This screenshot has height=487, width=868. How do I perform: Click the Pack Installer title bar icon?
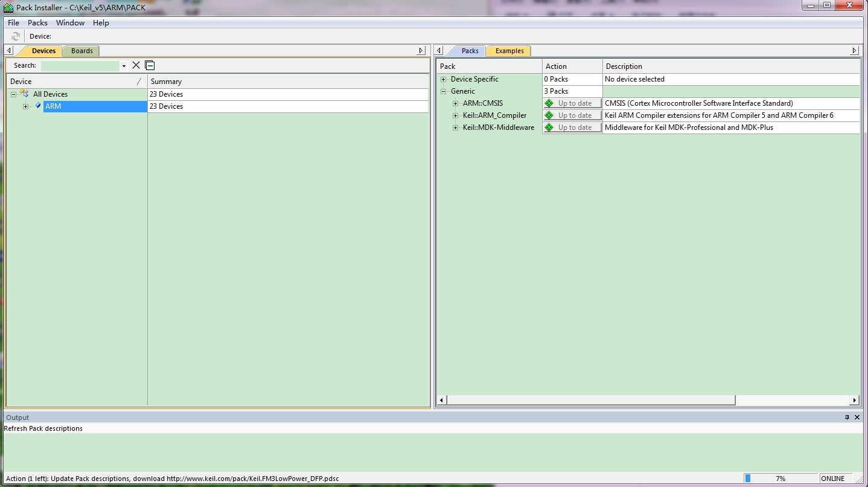pos(8,7)
